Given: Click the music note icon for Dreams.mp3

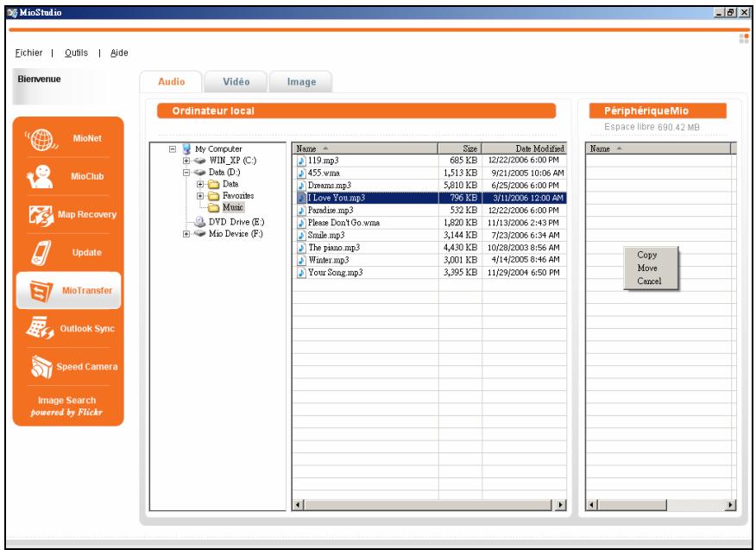Looking at the screenshot, I should 301,186.
